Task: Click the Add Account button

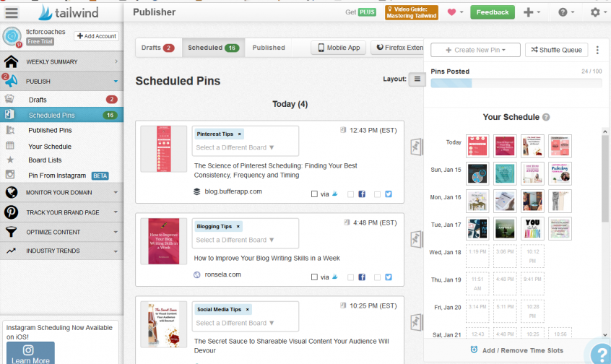Action: click(97, 36)
